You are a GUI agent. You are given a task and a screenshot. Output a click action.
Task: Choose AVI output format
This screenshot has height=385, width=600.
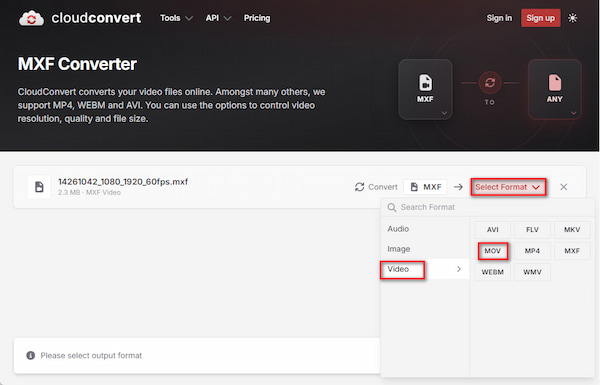[492, 230]
